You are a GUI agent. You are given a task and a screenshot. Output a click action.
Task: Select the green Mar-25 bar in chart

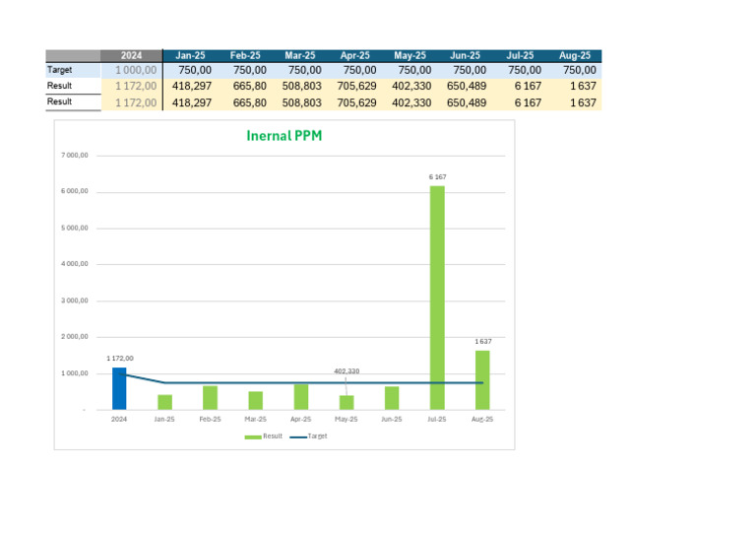coord(256,401)
